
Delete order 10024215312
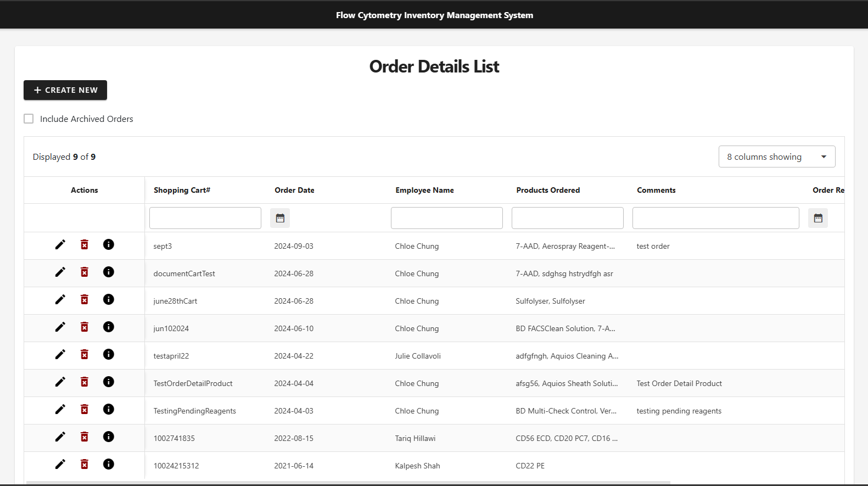85,464
